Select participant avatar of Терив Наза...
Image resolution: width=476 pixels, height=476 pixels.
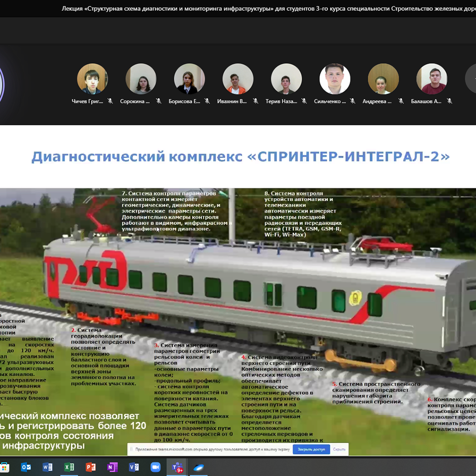(286, 79)
